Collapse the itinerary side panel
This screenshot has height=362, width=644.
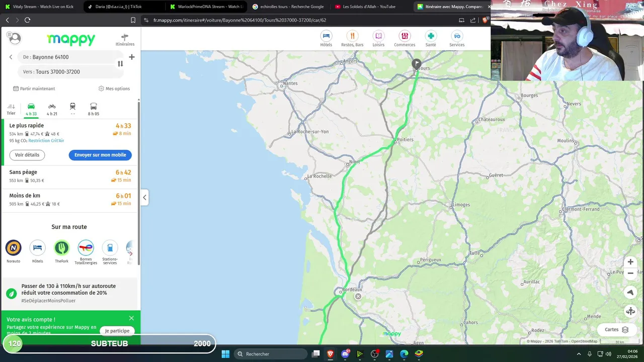(x=144, y=198)
